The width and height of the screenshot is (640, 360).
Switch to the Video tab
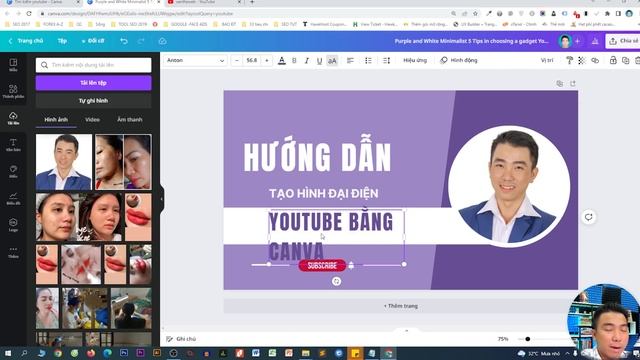[x=92, y=120]
